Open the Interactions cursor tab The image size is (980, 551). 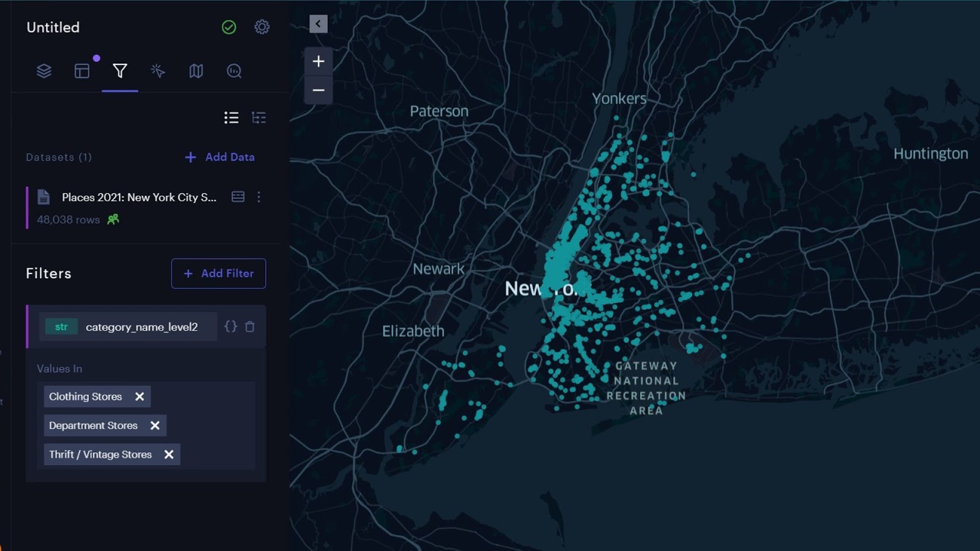point(158,71)
